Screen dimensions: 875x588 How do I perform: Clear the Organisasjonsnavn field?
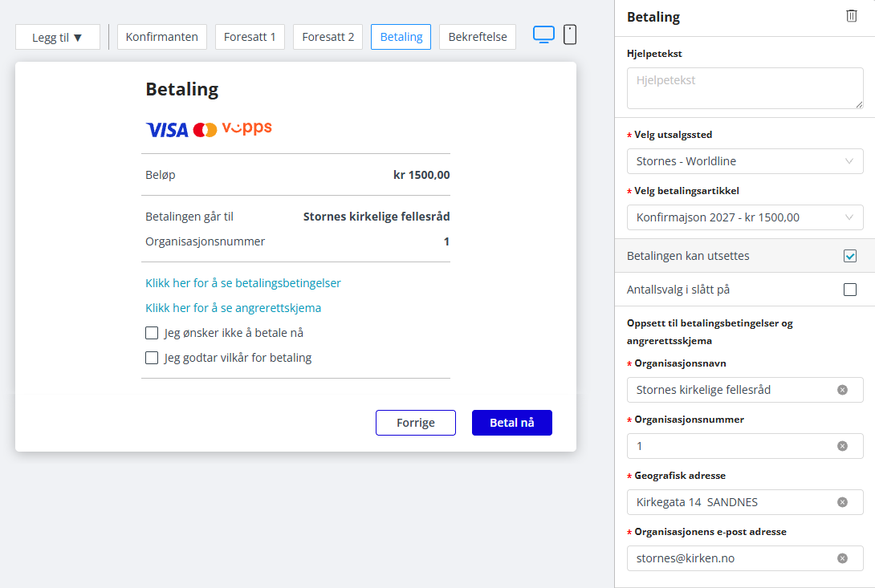843,390
